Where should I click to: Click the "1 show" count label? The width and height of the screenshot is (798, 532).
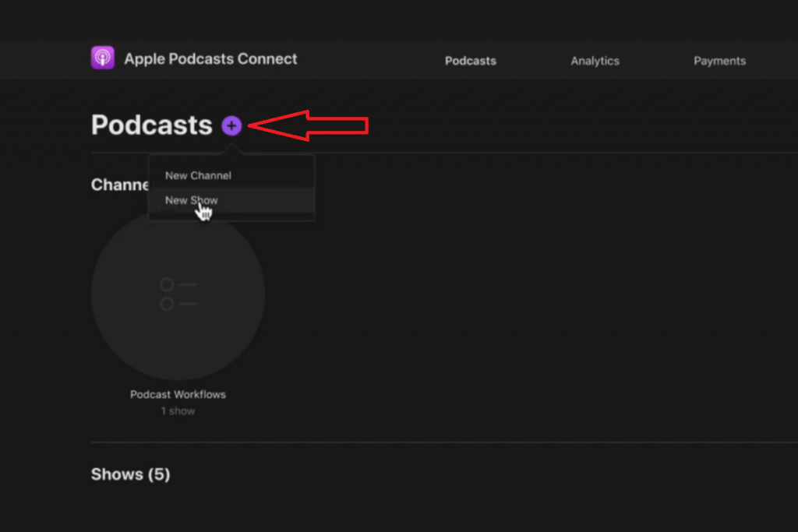[x=178, y=411]
